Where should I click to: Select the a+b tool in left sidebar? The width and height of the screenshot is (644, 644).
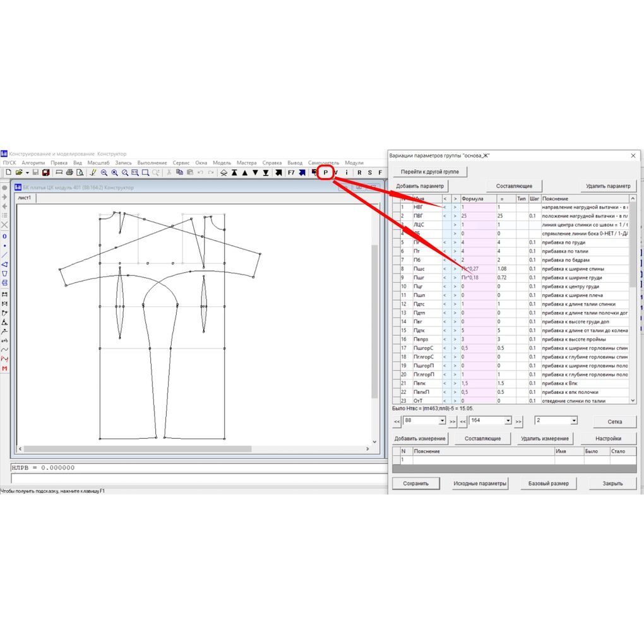[x=5, y=340]
